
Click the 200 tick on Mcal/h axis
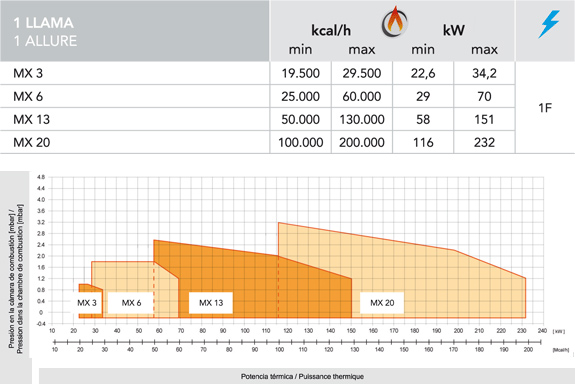[x=528, y=350]
